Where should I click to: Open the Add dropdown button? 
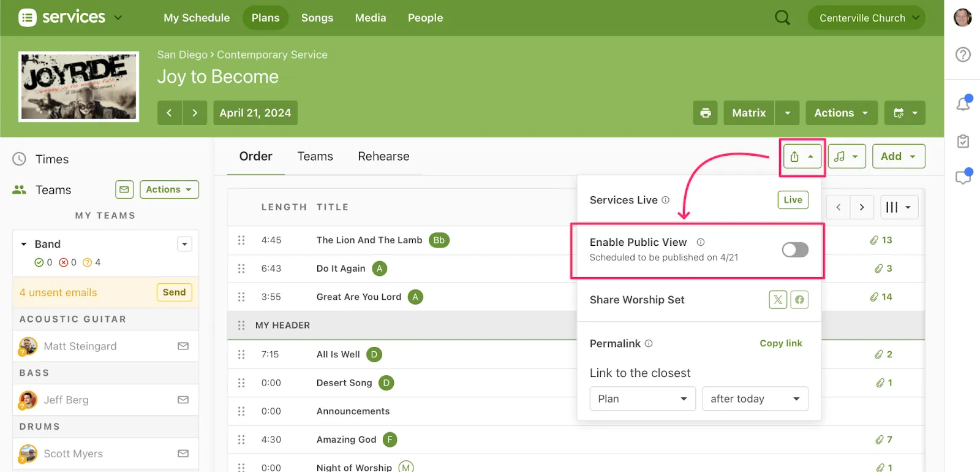pos(898,156)
